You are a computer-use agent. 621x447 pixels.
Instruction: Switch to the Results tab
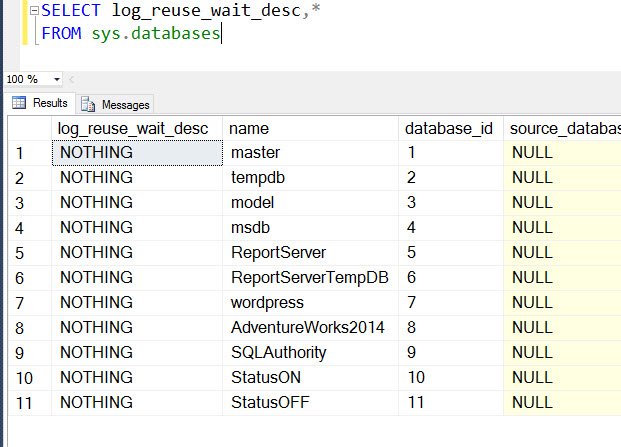(x=40, y=103)
